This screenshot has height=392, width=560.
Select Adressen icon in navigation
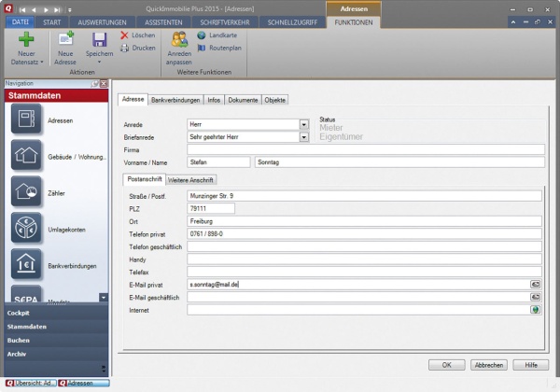pos(26,119)
